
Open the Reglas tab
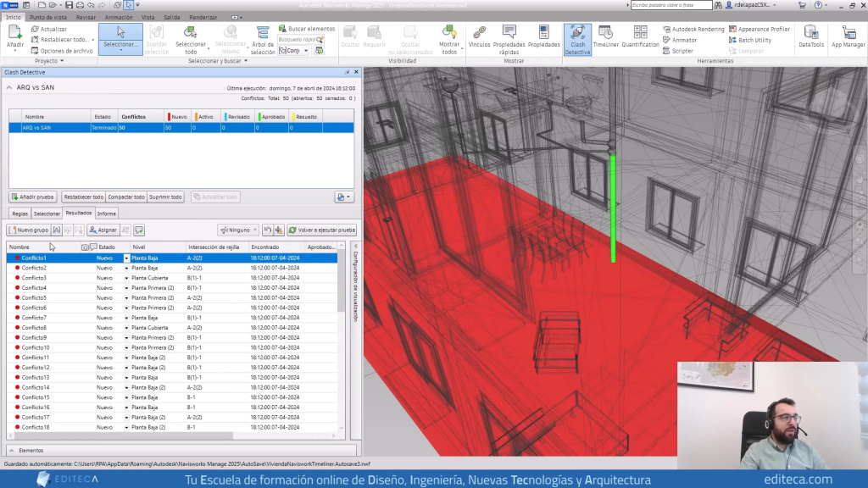pos(20,213)
